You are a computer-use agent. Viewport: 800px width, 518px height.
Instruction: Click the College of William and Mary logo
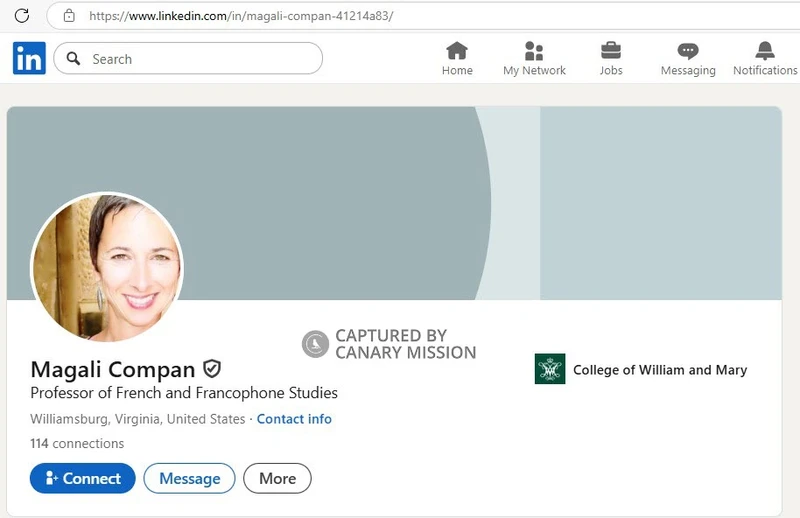point(549,368)
